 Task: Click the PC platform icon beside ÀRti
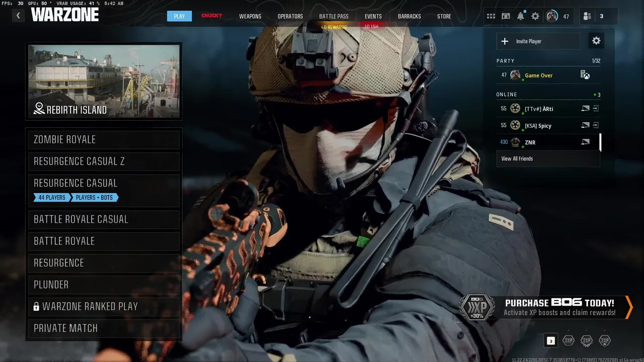[585, 109]
